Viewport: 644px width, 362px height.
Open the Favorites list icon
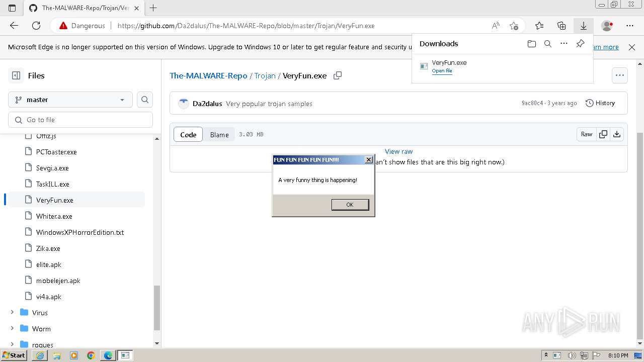[539, 26]
